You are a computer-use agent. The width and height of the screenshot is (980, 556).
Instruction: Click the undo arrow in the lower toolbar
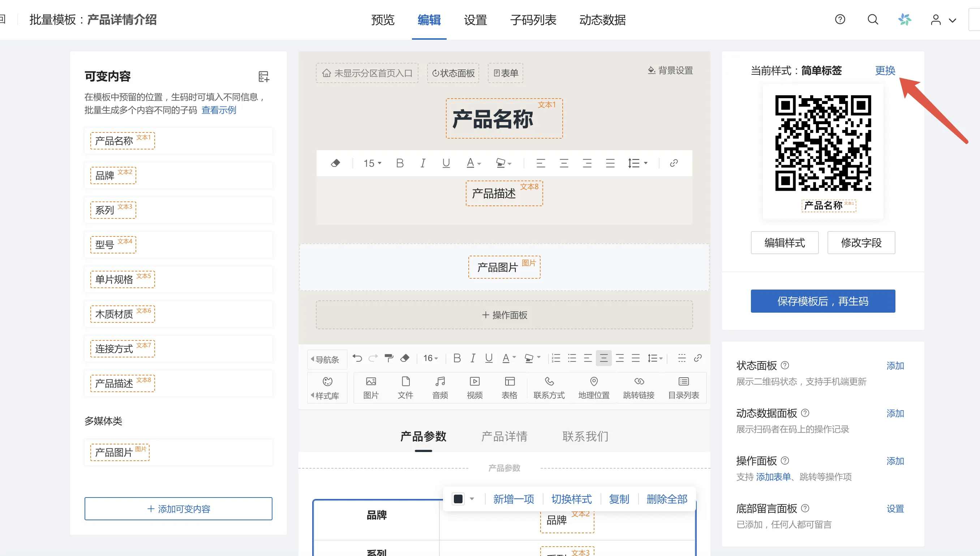tap(357, 358)
